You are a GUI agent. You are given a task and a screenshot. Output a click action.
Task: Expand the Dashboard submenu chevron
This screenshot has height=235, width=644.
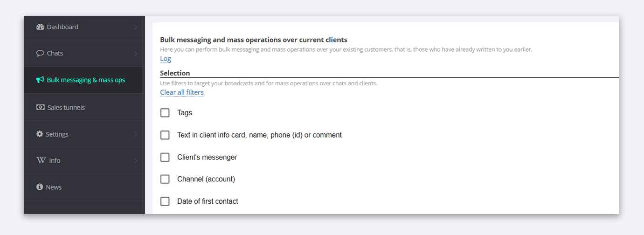pyautogui.click(x=136, y=27)
